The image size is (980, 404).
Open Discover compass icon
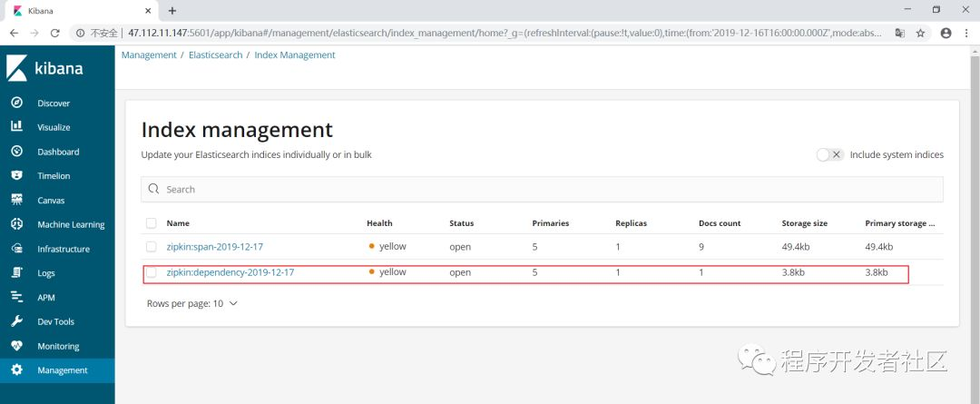[17, 103]
